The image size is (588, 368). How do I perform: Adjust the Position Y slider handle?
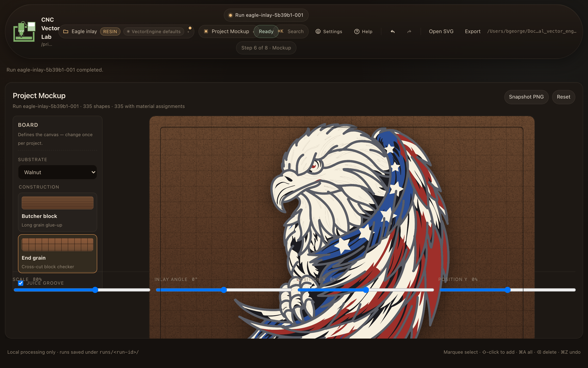(x=508, y=290)
